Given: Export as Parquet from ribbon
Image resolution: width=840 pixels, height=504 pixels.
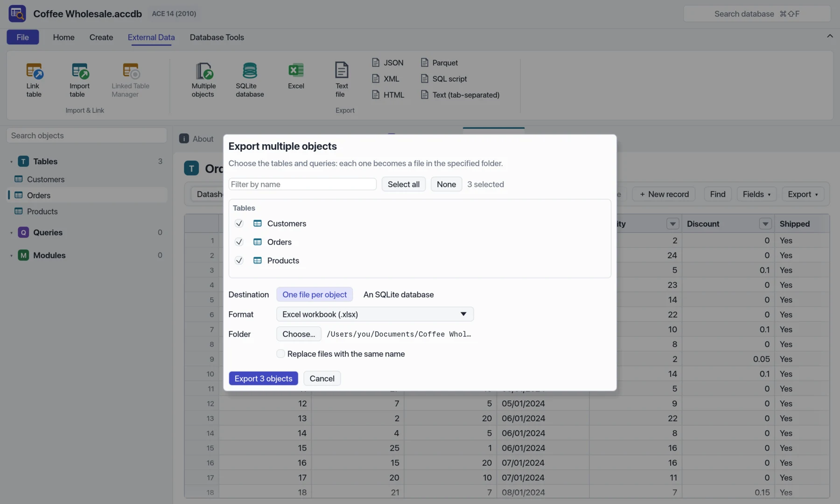Looking at the screenshot, I should click(x=439, y=63).
